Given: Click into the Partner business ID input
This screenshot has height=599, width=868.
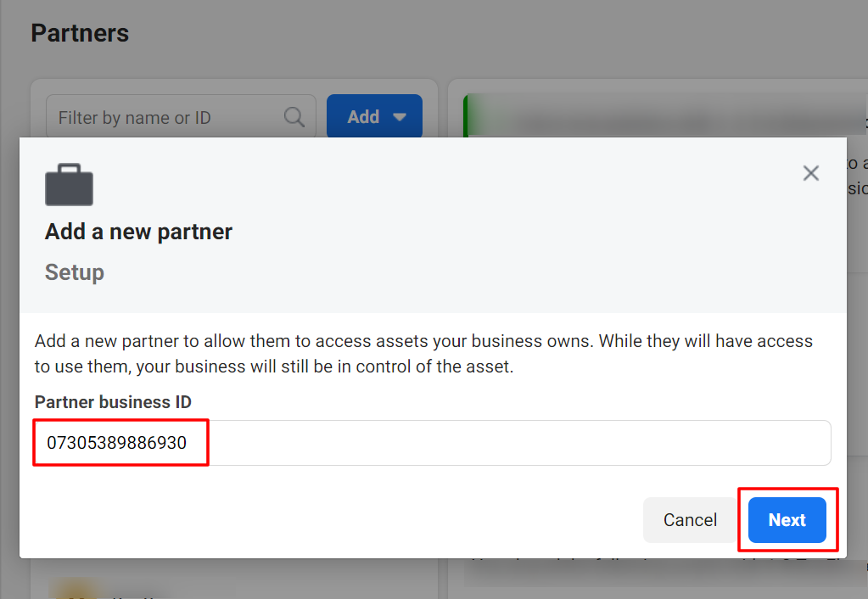Looking at the screenshot, I should tap(433, 443).
